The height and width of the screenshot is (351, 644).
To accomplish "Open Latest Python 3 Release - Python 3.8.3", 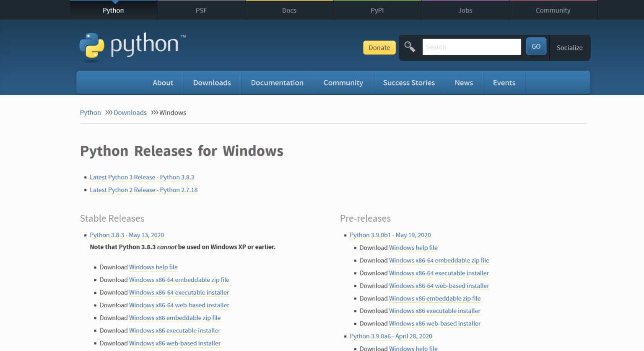I will pos(142,177).
